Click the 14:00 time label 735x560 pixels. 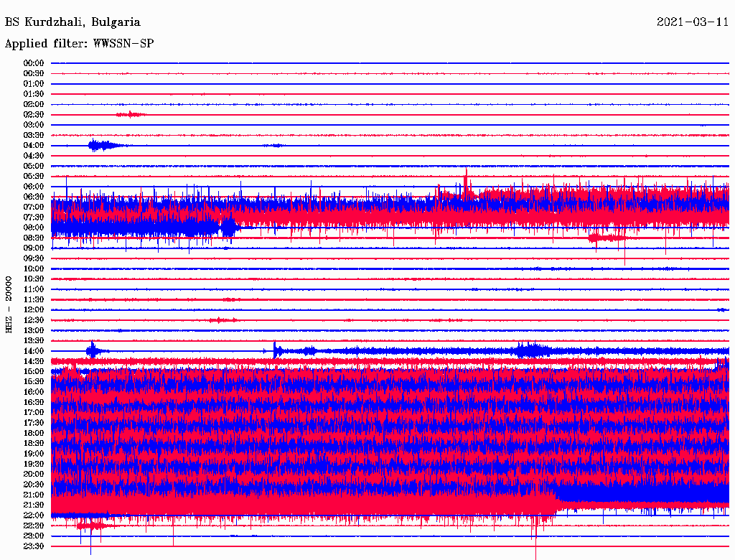point(34,351)
